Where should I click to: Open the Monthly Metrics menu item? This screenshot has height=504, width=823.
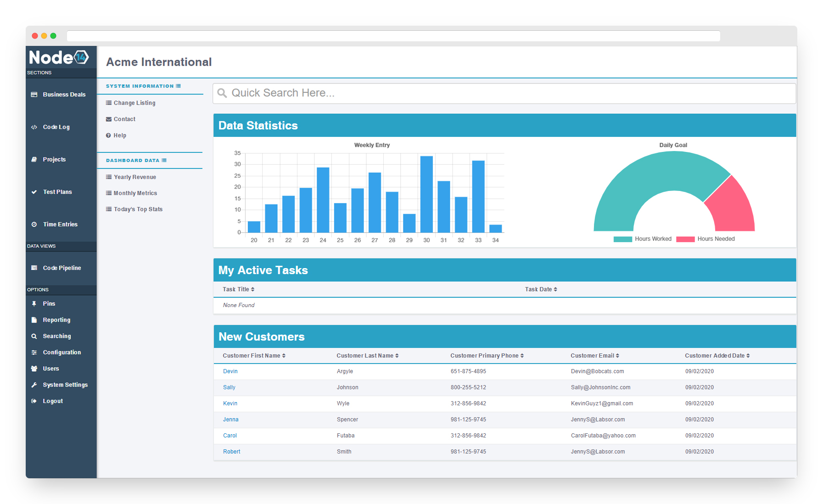pyautogui.click(x=134, y=193)
